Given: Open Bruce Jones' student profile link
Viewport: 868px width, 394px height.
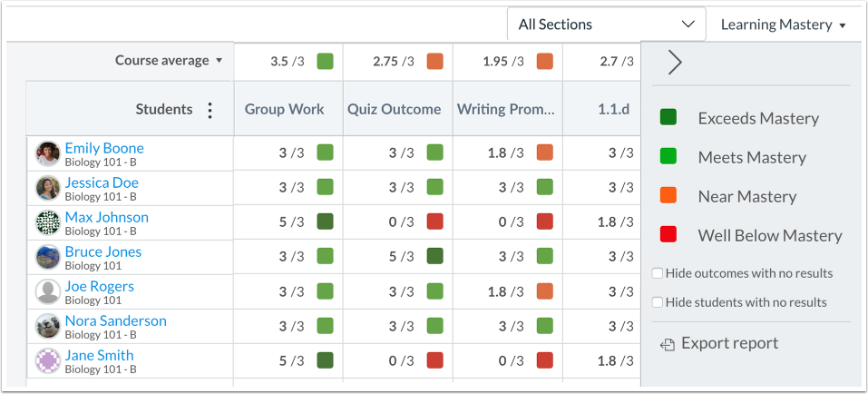Looking at the screenshot, I should tap(103, 251).
